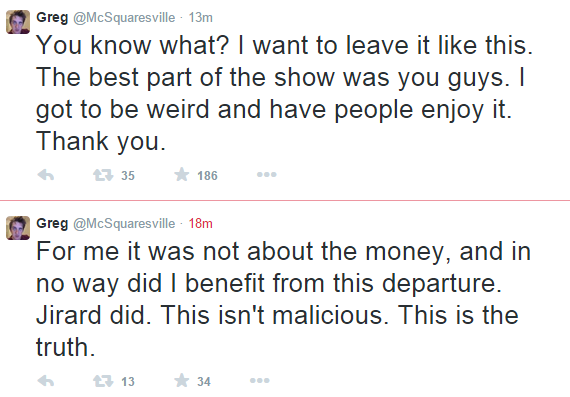The image size is (570, 397).
Task: Retweet the tweet mentioning Jirard
Action: 103,381
